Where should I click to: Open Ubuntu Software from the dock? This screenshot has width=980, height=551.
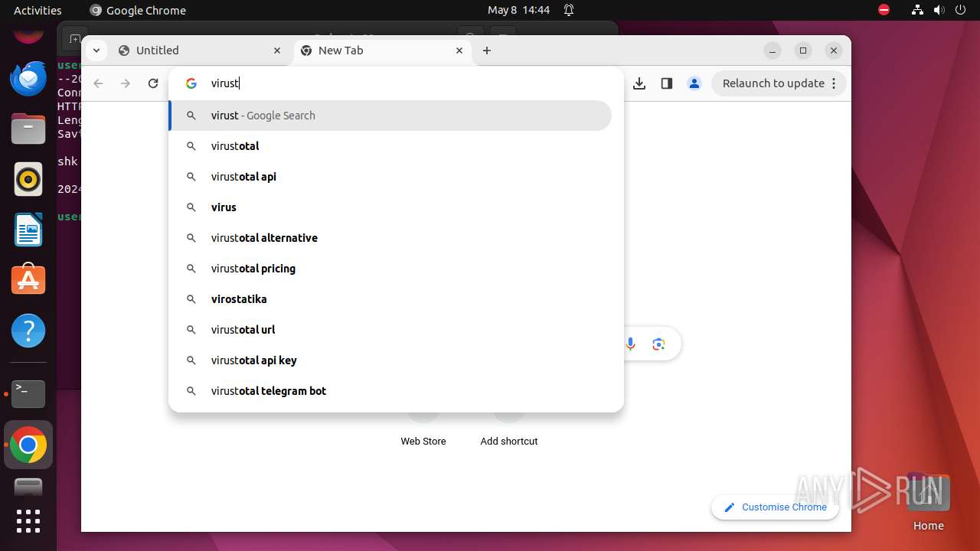tap(28, 280)
